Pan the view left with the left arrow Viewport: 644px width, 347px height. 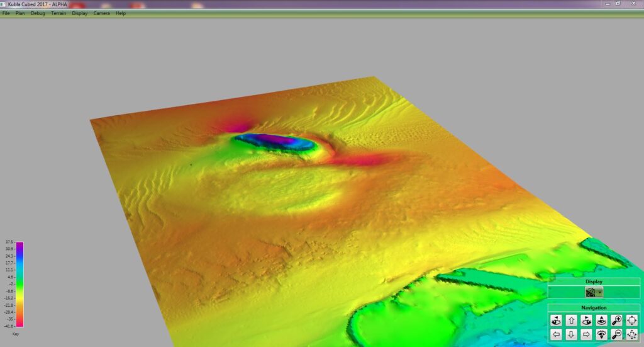click(x=555, y=334)
